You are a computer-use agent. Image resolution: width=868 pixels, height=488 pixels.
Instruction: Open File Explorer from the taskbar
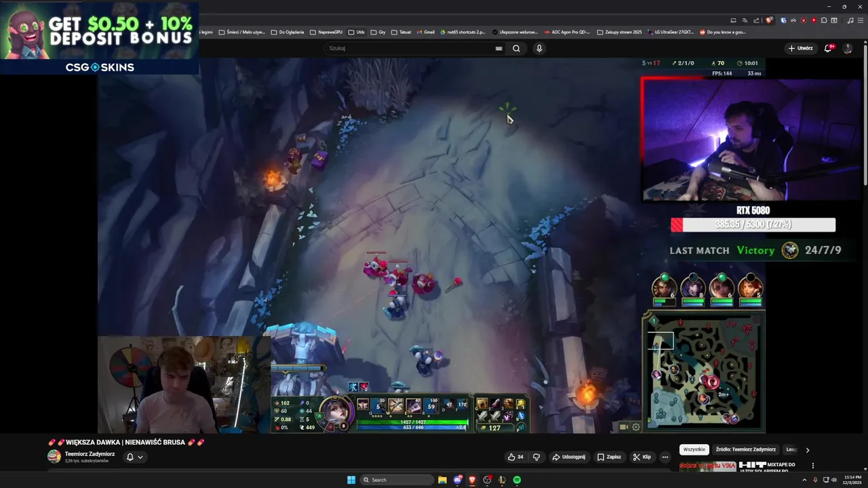(442, 480)
